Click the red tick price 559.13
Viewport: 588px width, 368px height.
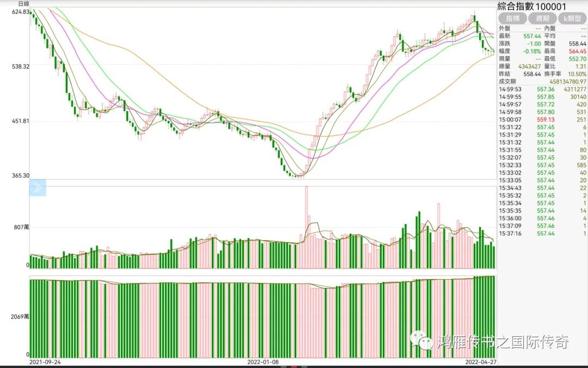[546, 120]
